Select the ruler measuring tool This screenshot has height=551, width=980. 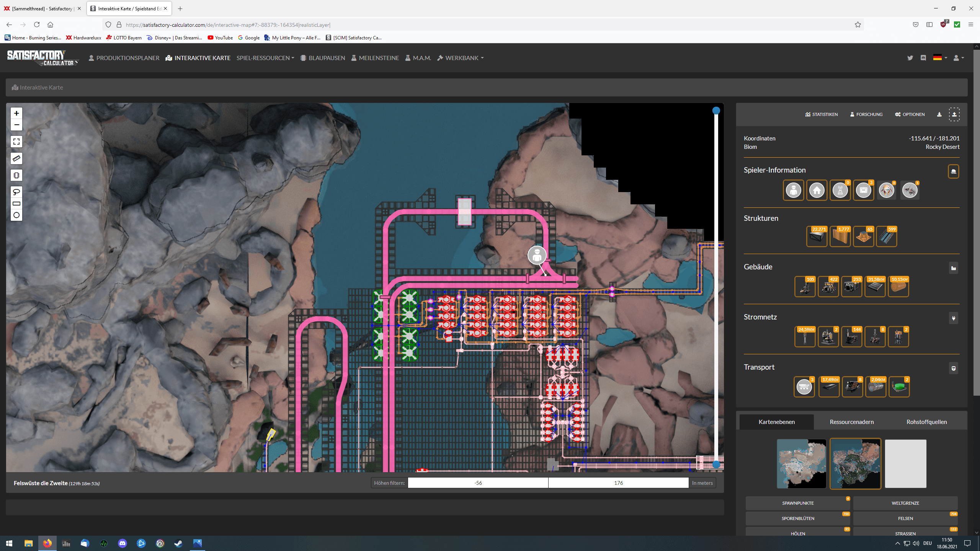click(x=16, y=158)
